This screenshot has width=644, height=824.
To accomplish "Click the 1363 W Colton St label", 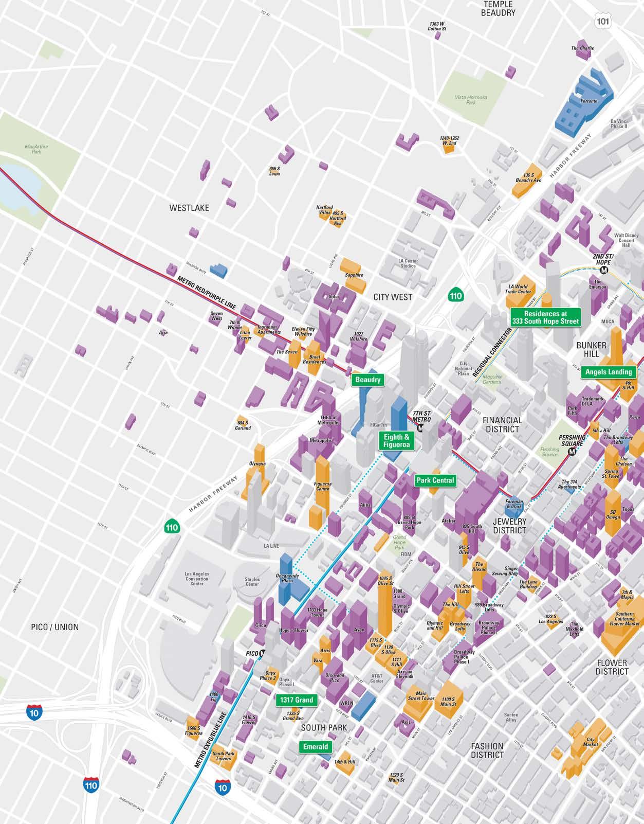I will click(437, 27).
